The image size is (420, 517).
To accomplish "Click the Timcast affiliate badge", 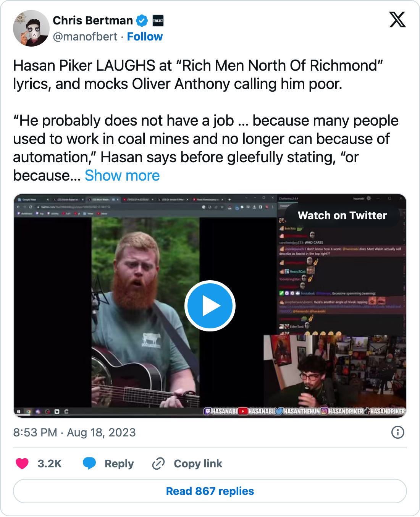I will pos(158,21).
